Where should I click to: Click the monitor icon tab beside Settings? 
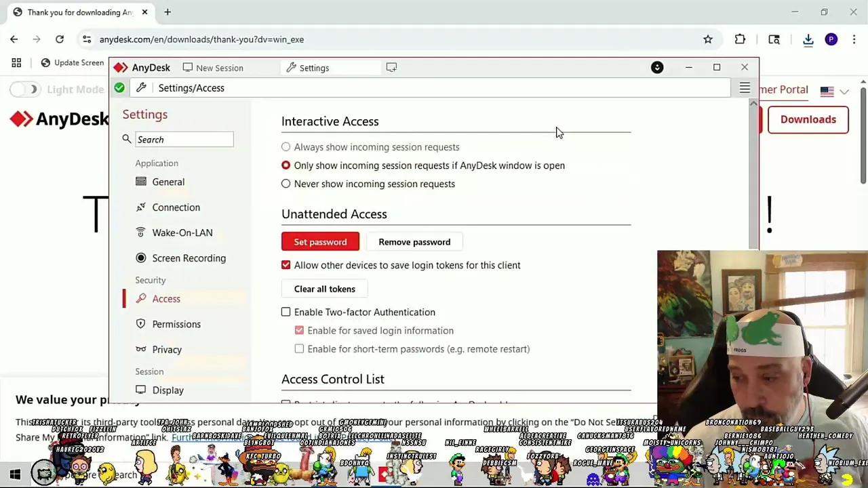point(391,67)
